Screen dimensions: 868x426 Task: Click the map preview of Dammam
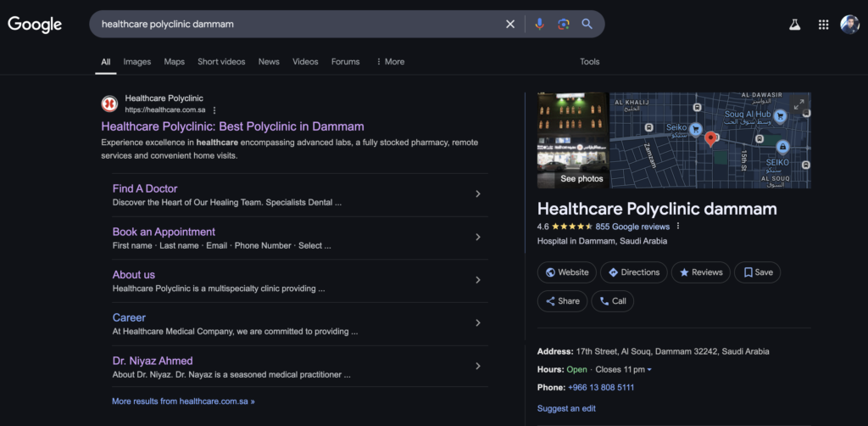tap(710, 140)
